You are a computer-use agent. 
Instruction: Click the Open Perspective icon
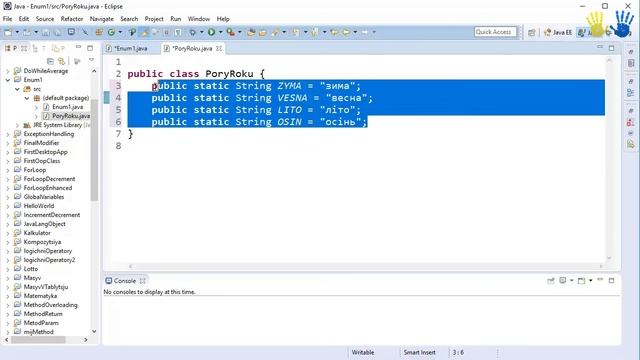[x=531, y=32]
